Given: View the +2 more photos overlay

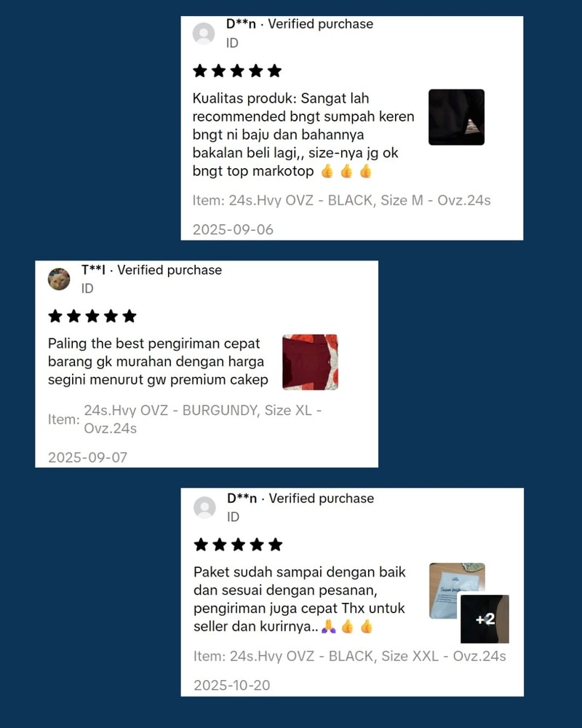Looking at the screenshot, I should (485, 619).
